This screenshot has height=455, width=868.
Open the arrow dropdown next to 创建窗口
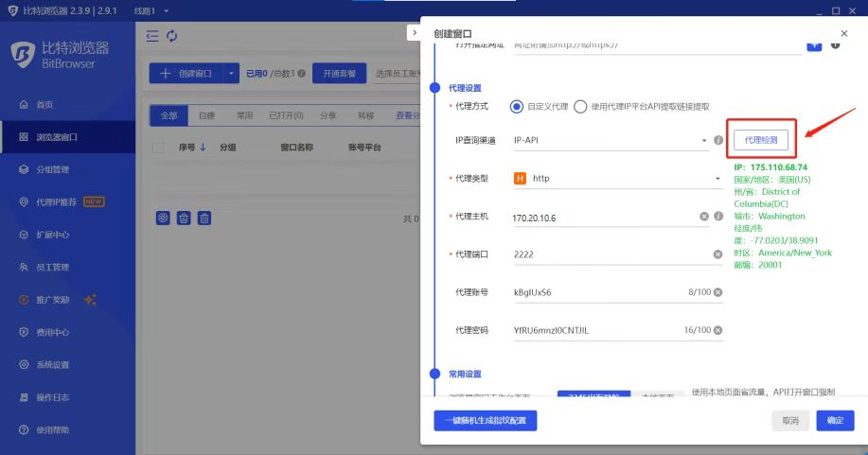tap(232, 73)
